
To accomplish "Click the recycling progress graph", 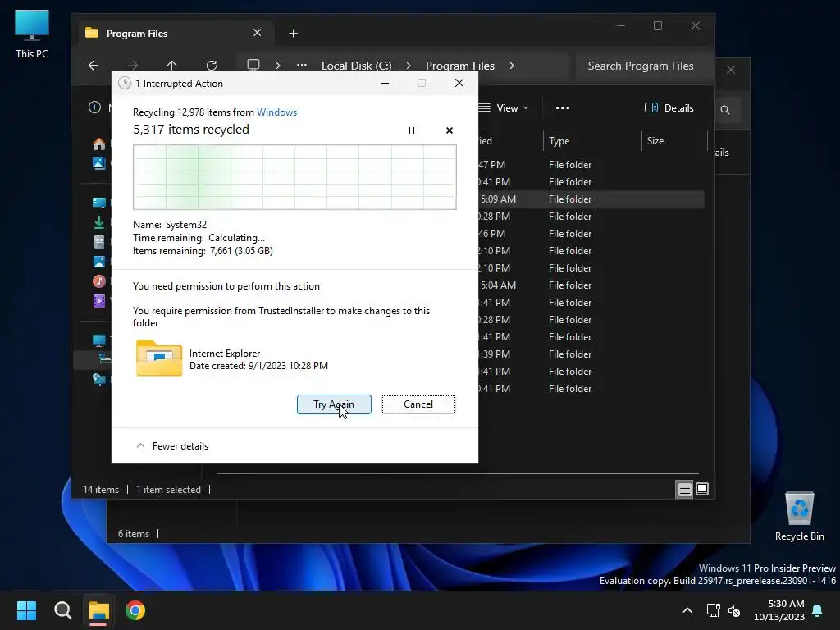I will (x=294, y=177).
